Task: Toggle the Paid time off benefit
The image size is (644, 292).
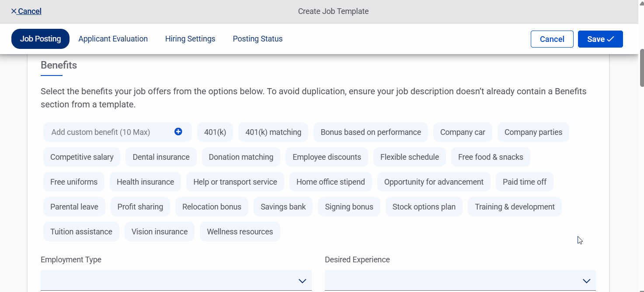Action: pos(524,182)
